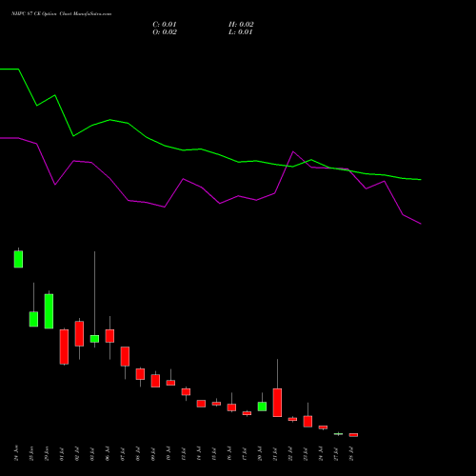Screen dimensions: 476x476
Task: Click the high value H: 0.02
Action: pyautogui.click(x=241, y=25)
